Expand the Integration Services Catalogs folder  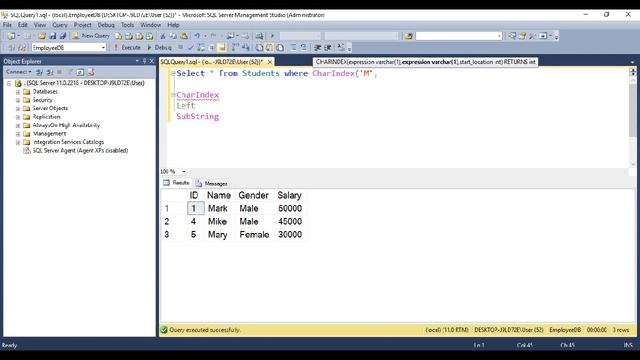click(18, 142)
